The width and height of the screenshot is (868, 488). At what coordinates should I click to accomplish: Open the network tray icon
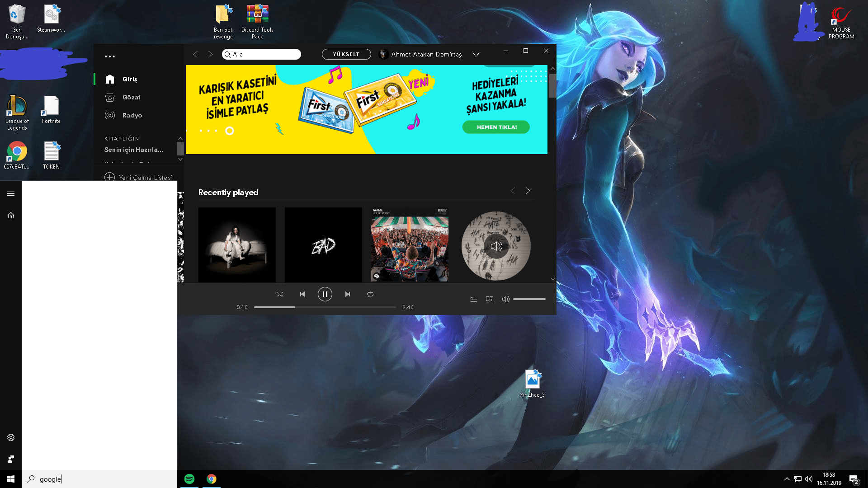point(798,479)
